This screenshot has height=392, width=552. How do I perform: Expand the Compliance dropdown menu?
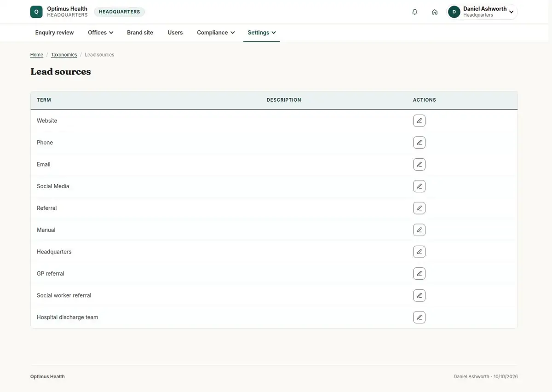pyautogui.click(x=216, y=33)
